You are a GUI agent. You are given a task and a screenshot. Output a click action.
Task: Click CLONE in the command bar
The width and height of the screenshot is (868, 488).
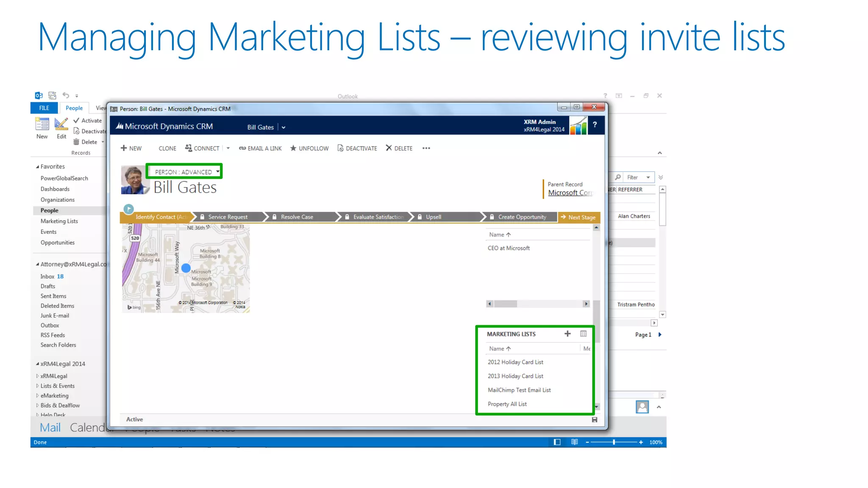167,148
